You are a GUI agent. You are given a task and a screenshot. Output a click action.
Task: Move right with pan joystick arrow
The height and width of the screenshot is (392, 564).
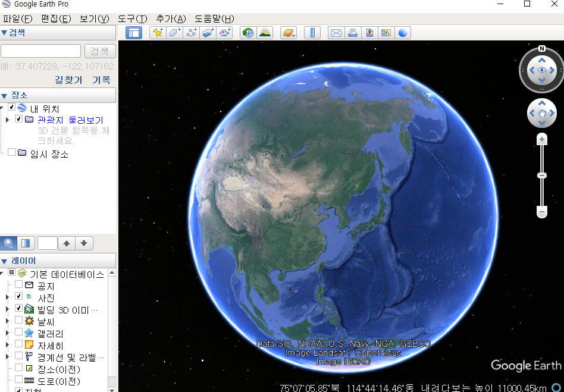coord(552,113)
